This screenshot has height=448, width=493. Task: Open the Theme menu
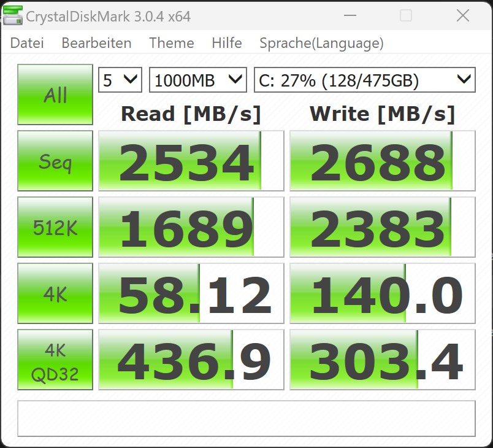pyautogui.click(x=171, y=43)
